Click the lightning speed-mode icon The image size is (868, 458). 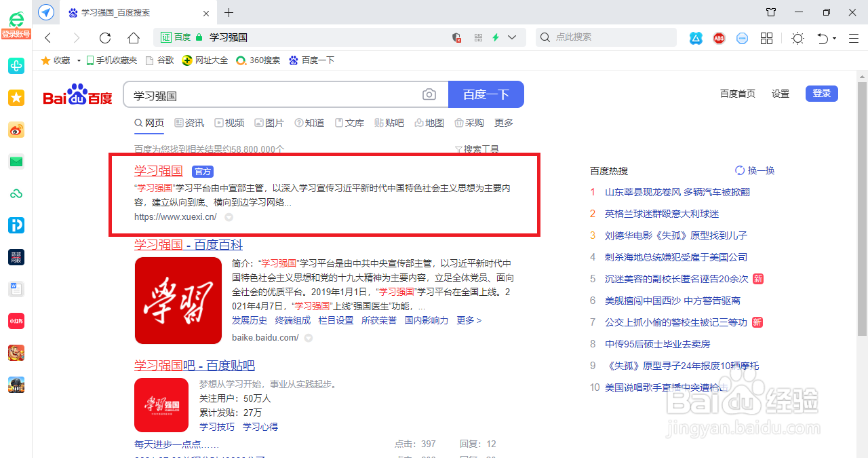497,37
